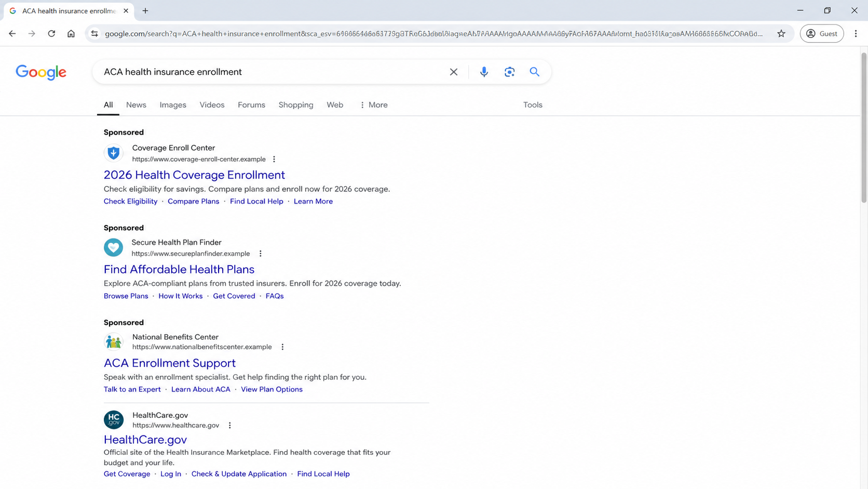868x489 pixels.
Task: Go to the browser home page
Action: click(x=71, y=34)
